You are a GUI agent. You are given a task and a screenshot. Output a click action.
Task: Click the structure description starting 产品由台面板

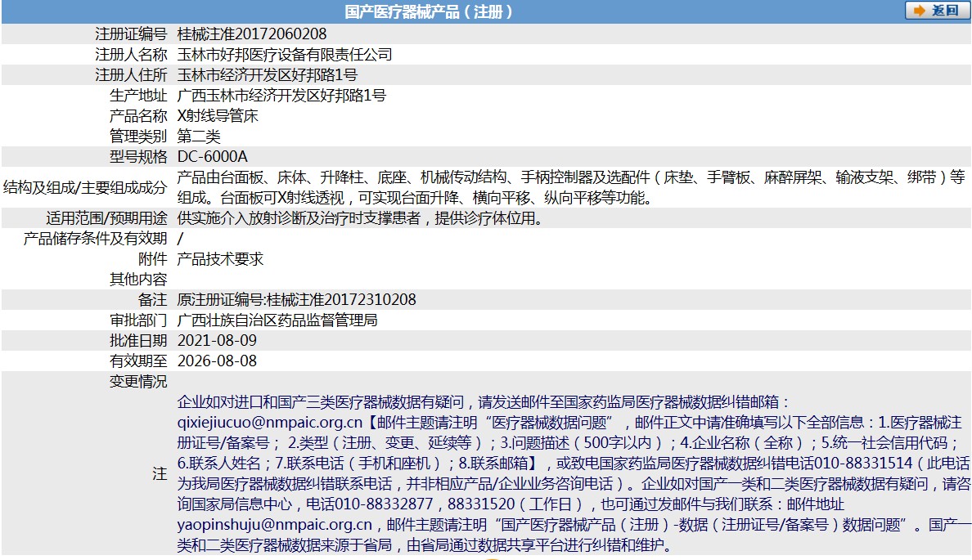571,188
